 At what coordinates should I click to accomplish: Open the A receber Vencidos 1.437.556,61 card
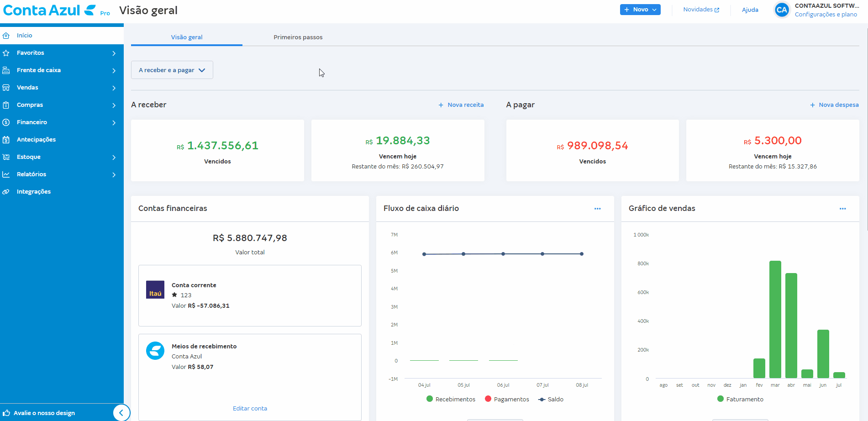pos(217,150)
